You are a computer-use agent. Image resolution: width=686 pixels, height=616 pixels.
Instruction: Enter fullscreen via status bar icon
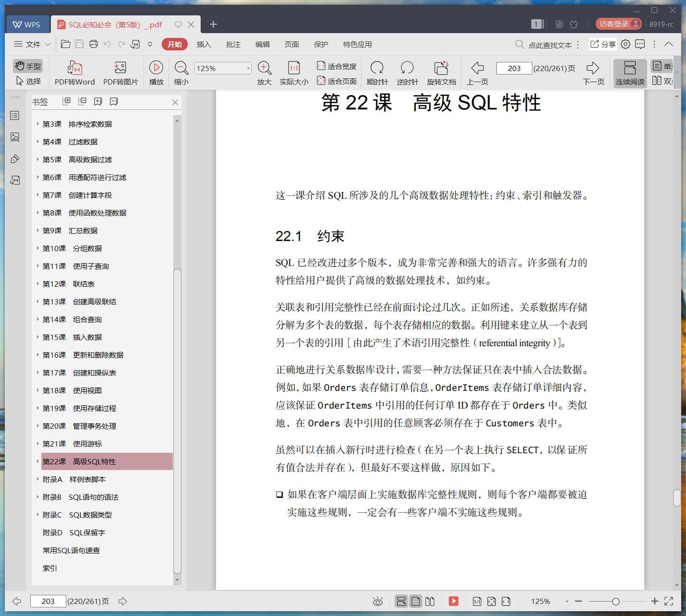click(x=669, y=601)
